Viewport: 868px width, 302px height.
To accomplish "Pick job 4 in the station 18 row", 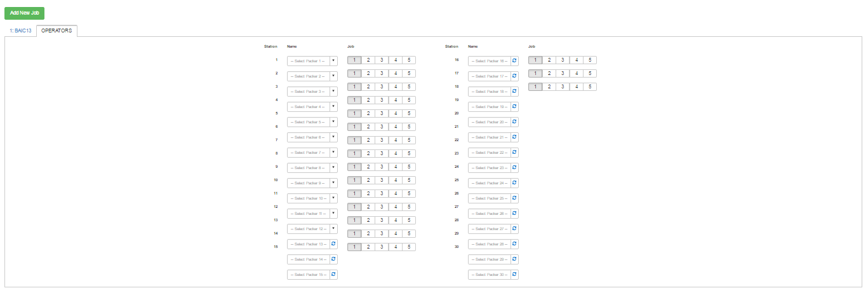I will tap(576, 87).
